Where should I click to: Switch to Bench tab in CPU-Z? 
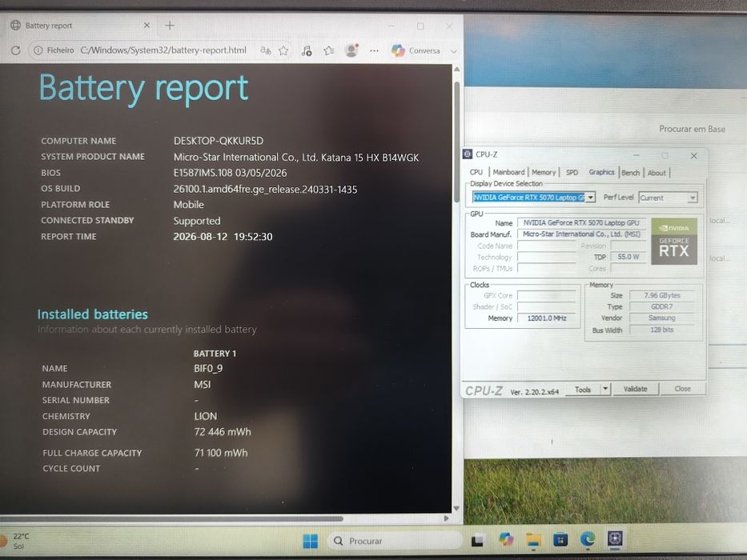[630, 172]
